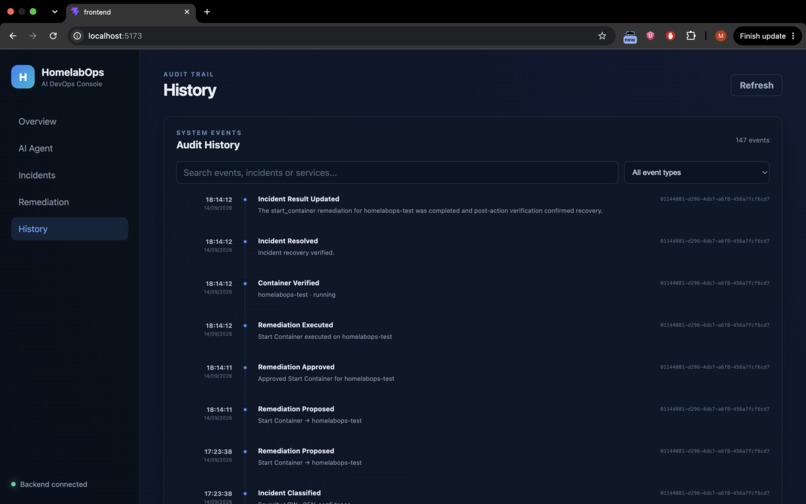
Task: Click the Refresh button
Action: click(x=756, y=85)
